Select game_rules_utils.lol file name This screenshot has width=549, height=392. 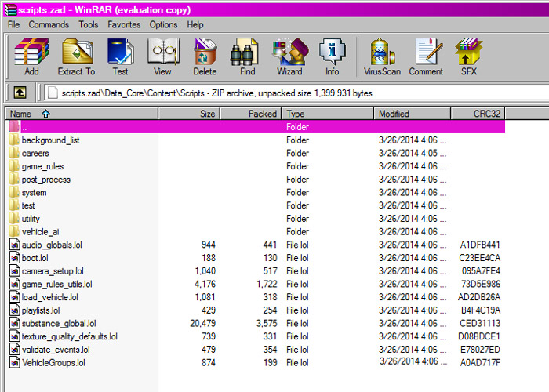coord(57,284)
